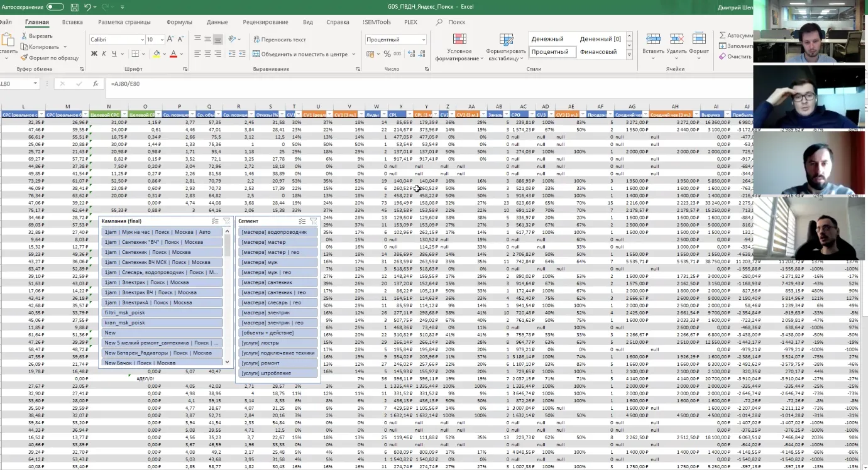Viewport: 868px width, 470px height.
Task: Undo the last action in Excel
Action: (87, 8)
